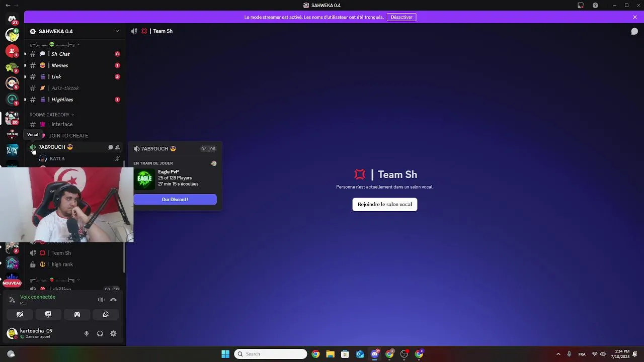Deafen with the headphones icon
The height and width of the screenshot is (362, 644).
coord(100,333)
